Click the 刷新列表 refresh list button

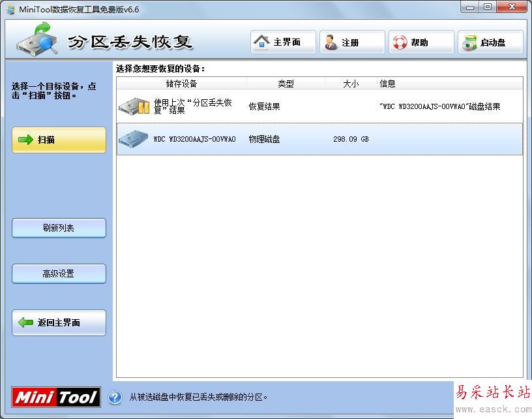click(x=59, y=228)
